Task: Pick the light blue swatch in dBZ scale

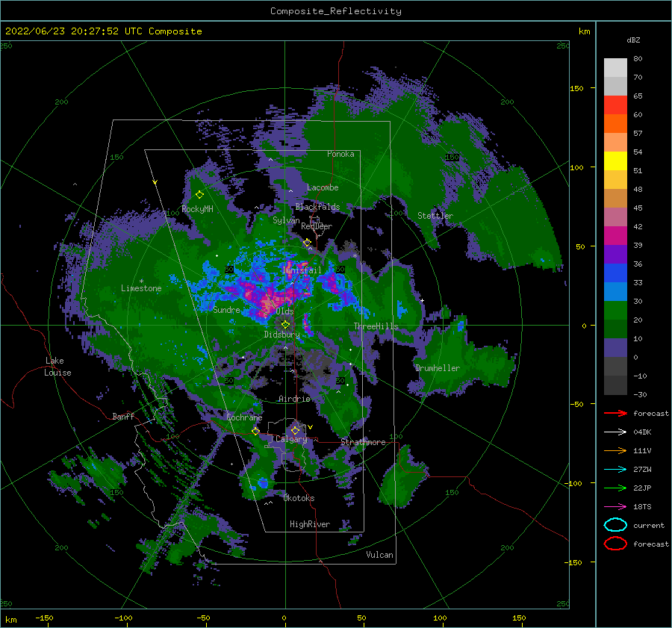Action: [x=615, y=291]
